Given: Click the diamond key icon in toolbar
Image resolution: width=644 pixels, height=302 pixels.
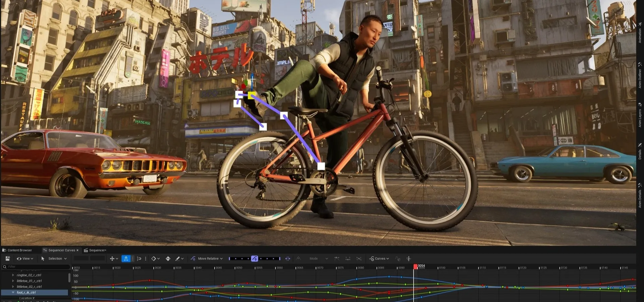Looking at the screenshot, I should [x=154, y=259].
